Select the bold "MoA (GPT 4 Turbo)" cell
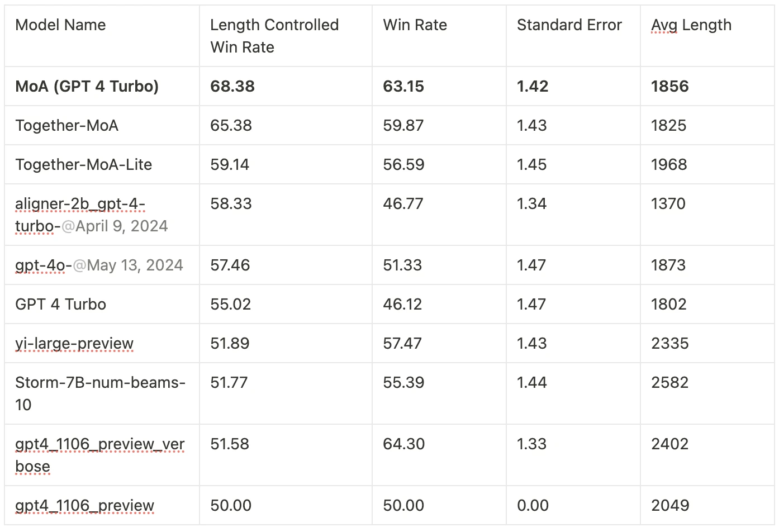779x532 pixels. pos(87,87)
